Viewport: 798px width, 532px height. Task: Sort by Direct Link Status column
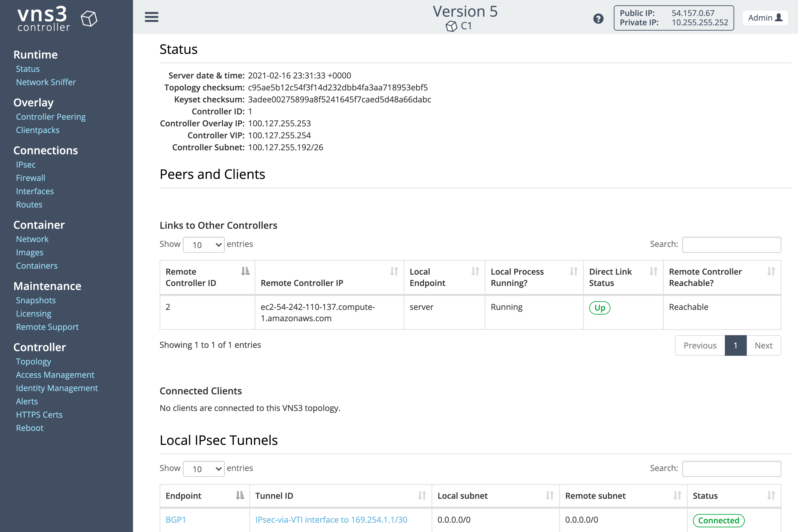623,277
